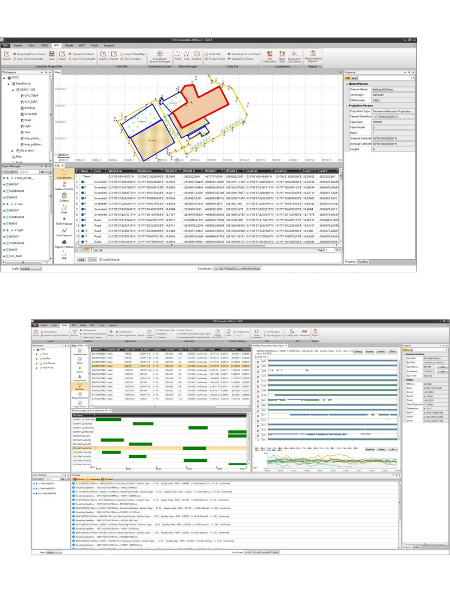Collapse the Datum Params section in Property panel
Image resolution: width=450 pixels, height=600 pixels.
point(347,84)
